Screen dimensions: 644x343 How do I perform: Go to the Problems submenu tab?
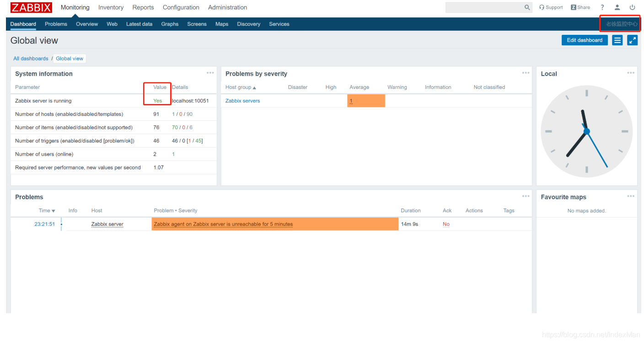(56, 24)
